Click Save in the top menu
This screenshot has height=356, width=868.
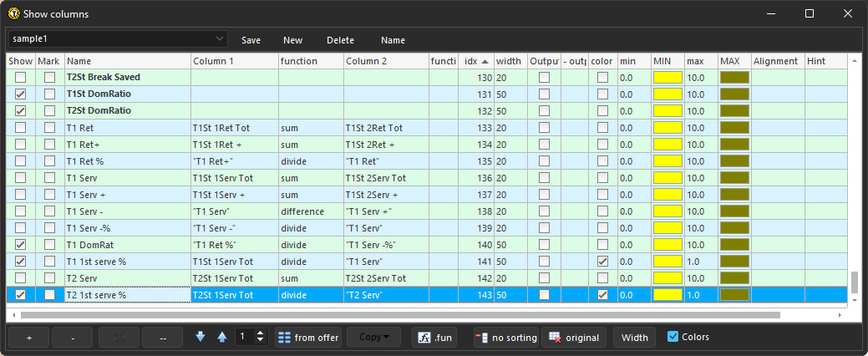[x=251, y=40]
